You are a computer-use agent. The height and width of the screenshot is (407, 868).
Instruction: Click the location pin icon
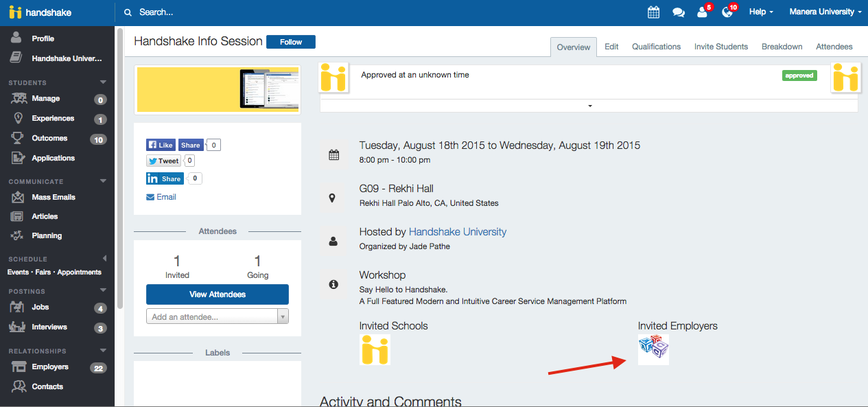pyautogui.click(x=333, y=198)
